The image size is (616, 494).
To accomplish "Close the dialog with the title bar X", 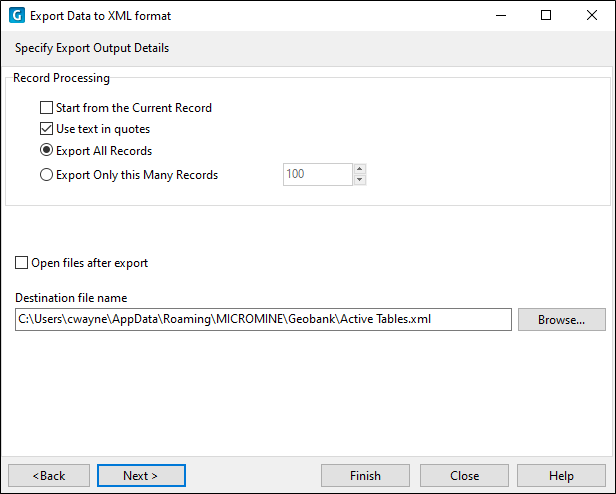I will (592, 16).
